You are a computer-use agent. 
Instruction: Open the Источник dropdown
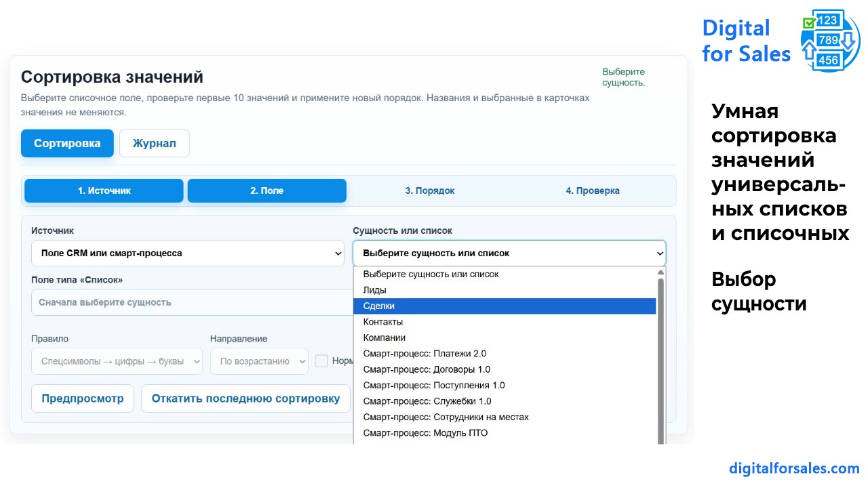pyautogui.click(x=188, y=253)
